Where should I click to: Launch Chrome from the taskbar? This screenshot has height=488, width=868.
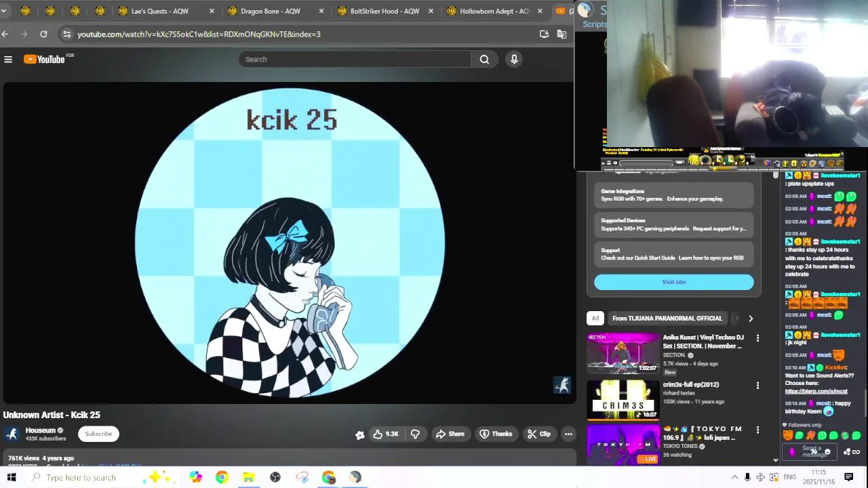(222, 477)
